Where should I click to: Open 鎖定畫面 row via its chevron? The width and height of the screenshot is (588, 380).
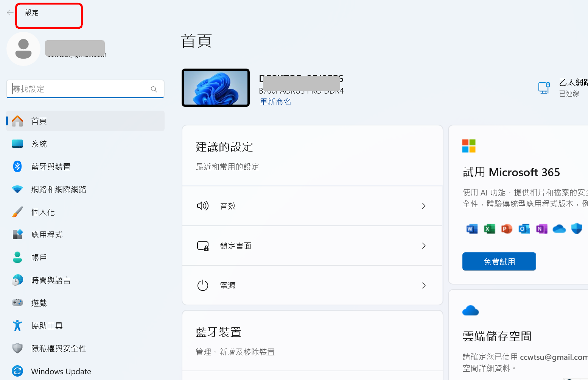[x=423, y=246]
